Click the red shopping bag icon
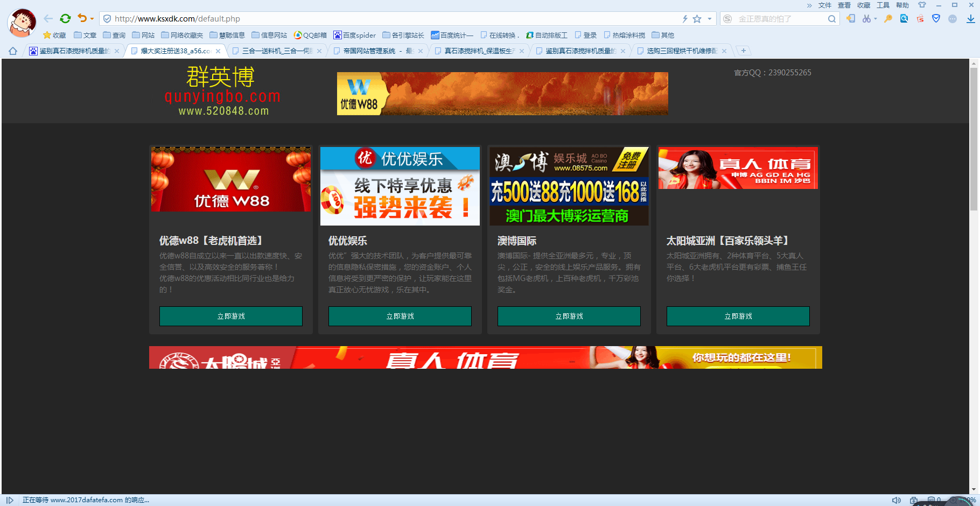Screen dimensions: 980x506 (x=920, y=19)
